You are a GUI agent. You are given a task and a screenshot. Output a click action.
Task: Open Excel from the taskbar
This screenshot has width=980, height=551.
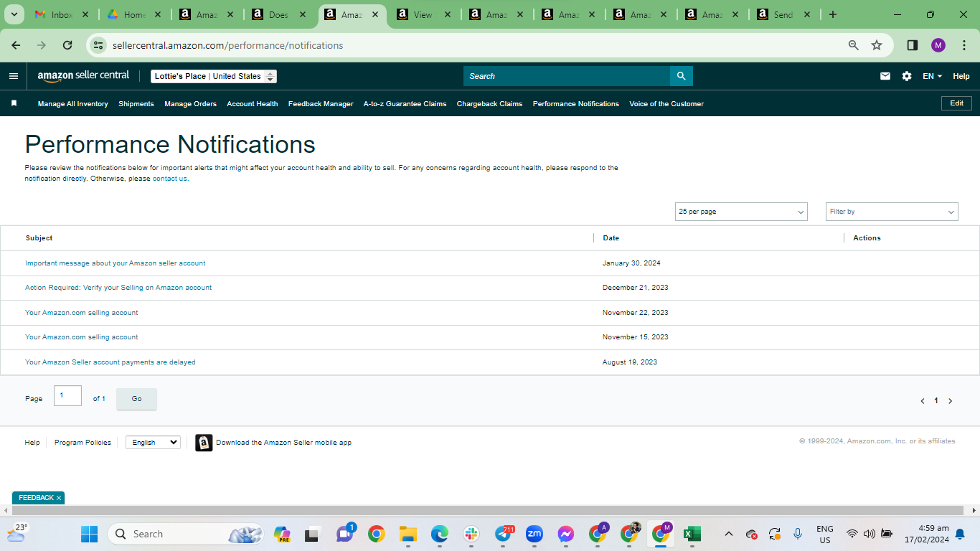point(692,534)
